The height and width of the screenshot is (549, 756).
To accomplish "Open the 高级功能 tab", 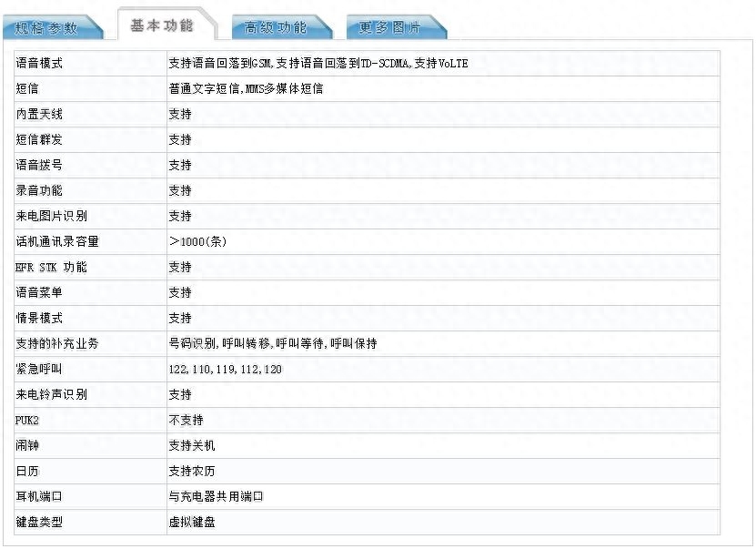I will (x=276, y=27).
